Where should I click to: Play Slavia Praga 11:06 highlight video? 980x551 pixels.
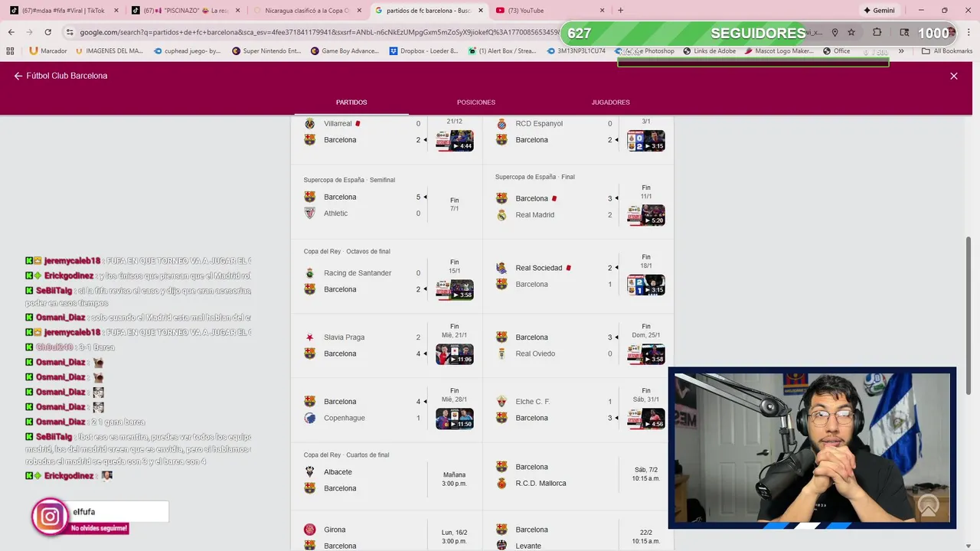[x=455, y=354]
